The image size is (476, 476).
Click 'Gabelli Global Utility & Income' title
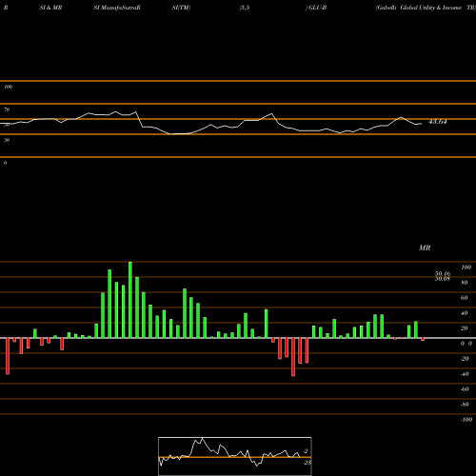pyautogui.click(x=419, y=8)
